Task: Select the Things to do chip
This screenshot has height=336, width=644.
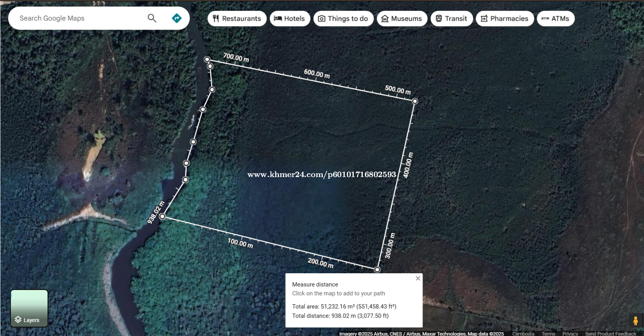Action: point(343,18)
